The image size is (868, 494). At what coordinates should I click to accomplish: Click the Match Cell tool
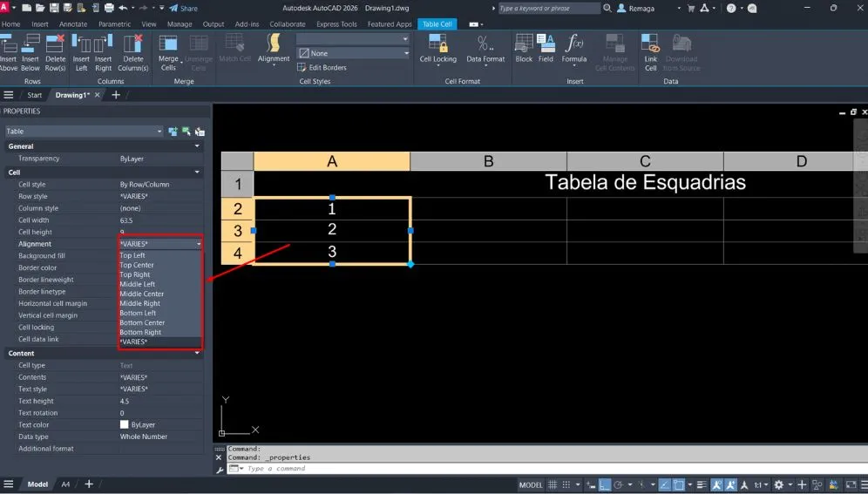(234, 48)
